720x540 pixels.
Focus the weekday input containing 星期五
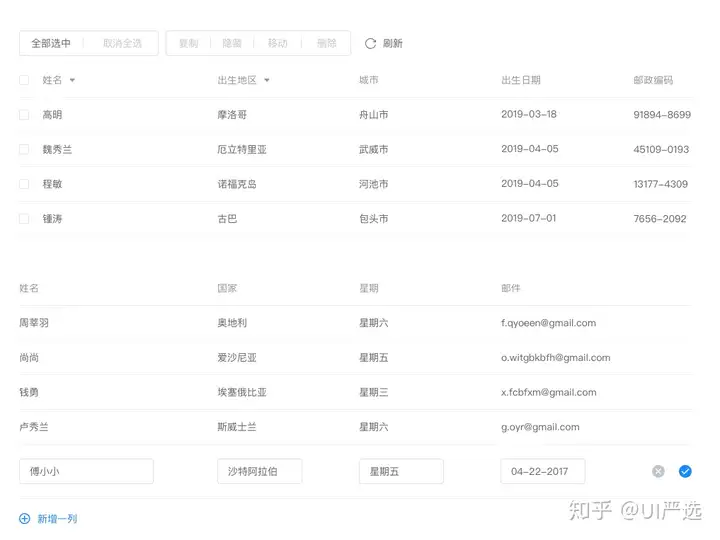(x=401, y=471)
